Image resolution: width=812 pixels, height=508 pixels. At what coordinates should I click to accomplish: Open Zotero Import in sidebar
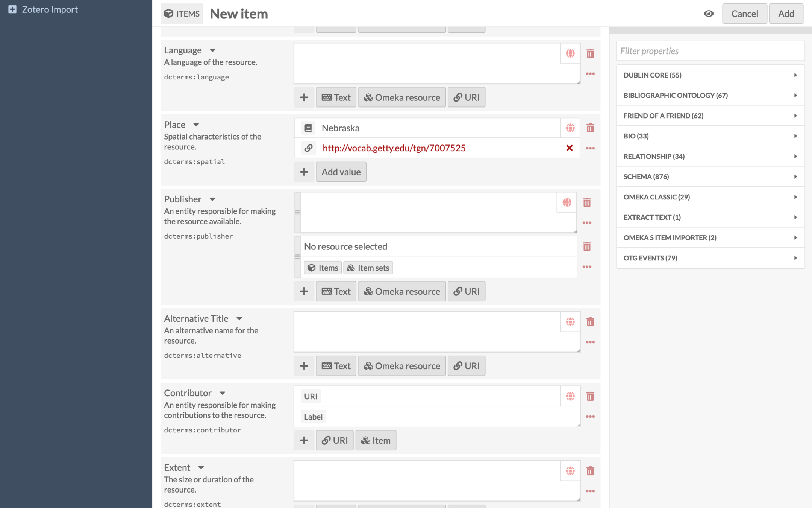[50, 9]
